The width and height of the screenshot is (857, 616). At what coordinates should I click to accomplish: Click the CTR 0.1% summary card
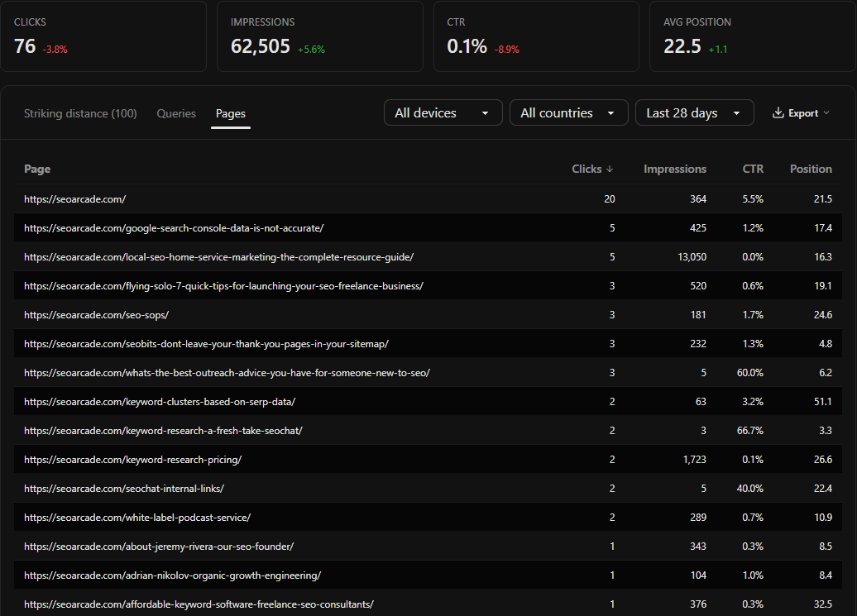536,36
